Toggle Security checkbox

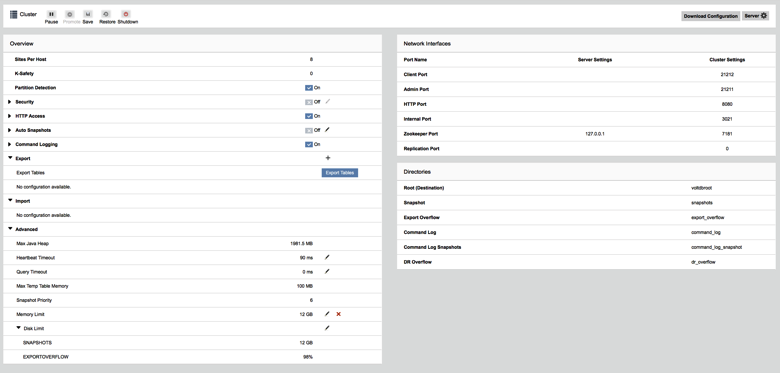click(309, 102)
